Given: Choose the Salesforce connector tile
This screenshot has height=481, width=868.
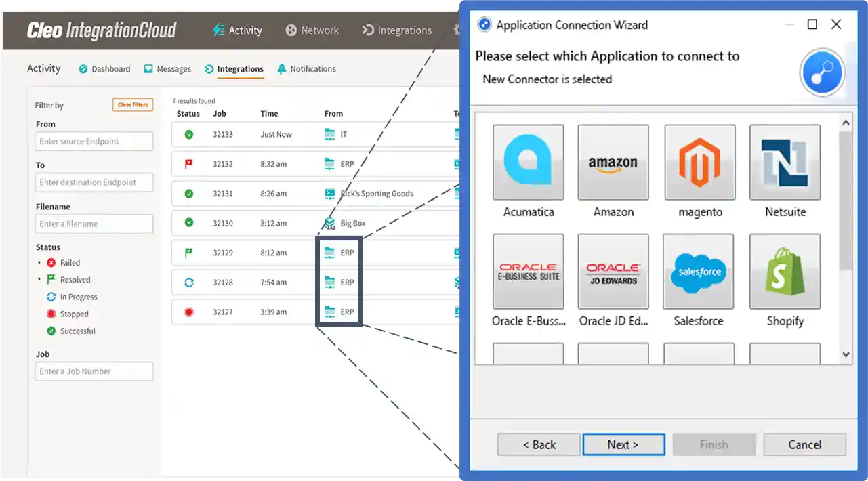Looking at the screenshot, I should (x=699, y=271).
